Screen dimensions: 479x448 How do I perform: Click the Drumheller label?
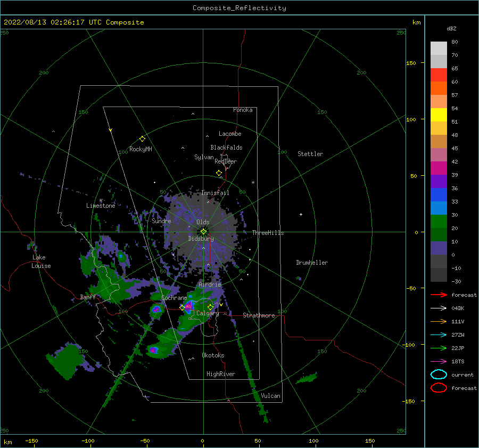click(x=312, y=263)
